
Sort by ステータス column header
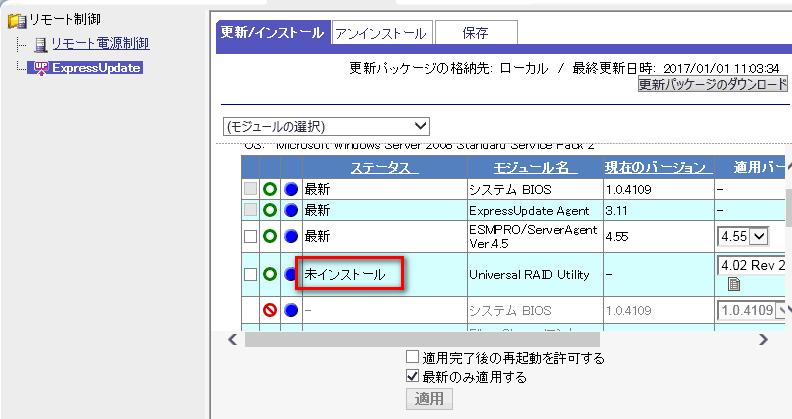coord(383,167)
